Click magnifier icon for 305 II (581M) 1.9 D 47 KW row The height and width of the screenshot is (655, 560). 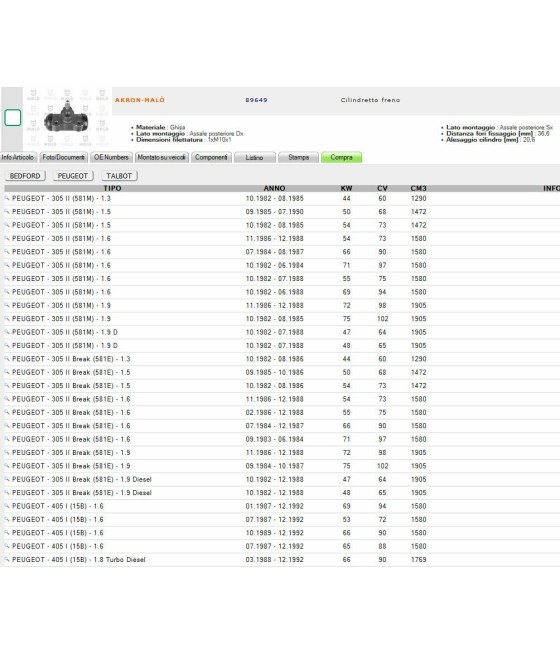7,332
